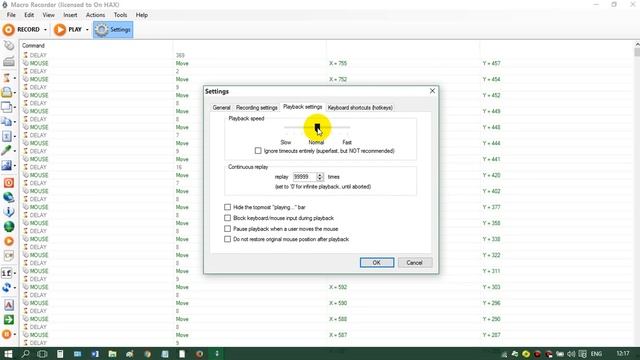Click the orange circle icon at sidebar bottom
This screenshot has height=360, width=640.
pos(7,334)
